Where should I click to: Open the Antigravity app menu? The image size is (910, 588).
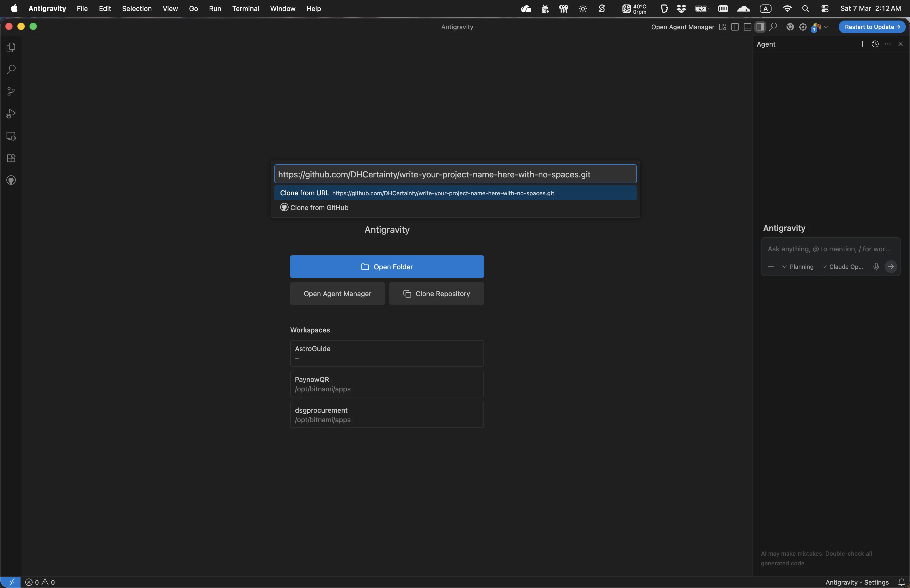click(x=47, y=8)
